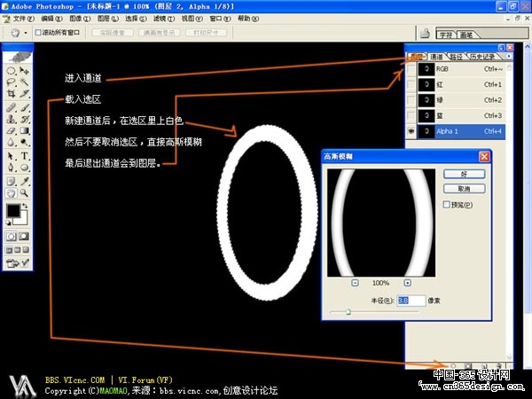Select the Slice tool
Image resolution: width=532 pixels, height=399 pixels.
coord(24,93)
